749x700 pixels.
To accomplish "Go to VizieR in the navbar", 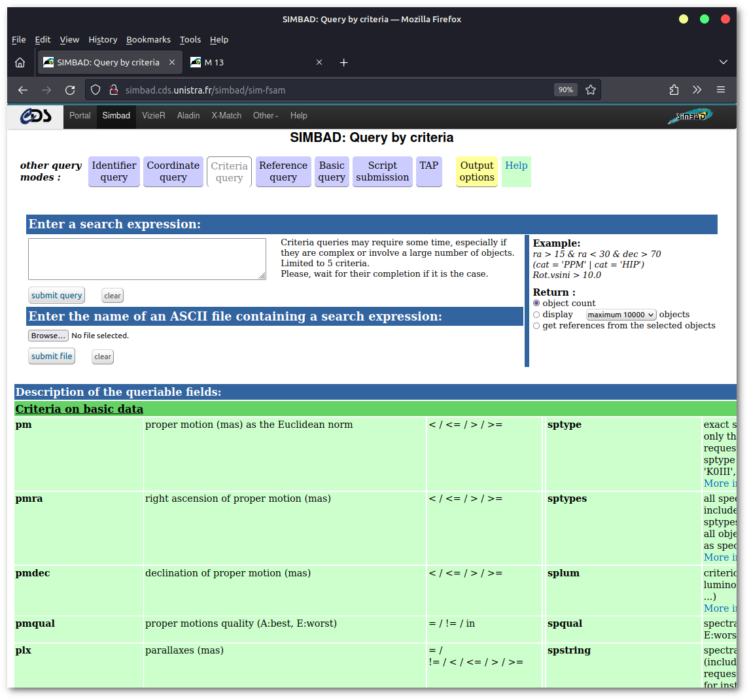I will 153,116.
